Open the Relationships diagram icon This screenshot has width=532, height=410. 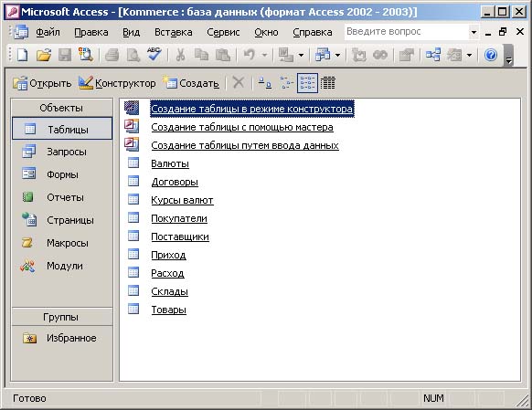pyautogui.click(x=433, y=55)
